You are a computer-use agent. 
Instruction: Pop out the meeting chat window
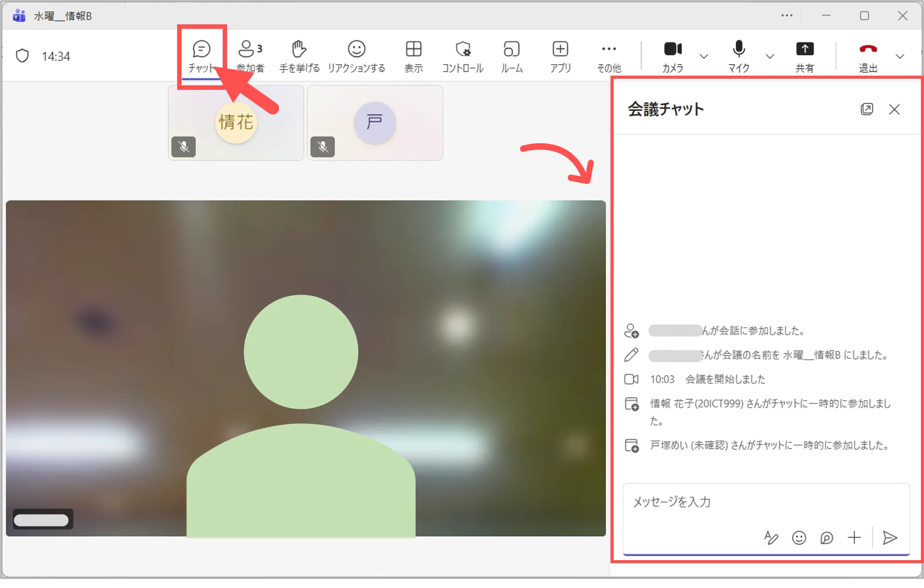click(x=866, y=109)
